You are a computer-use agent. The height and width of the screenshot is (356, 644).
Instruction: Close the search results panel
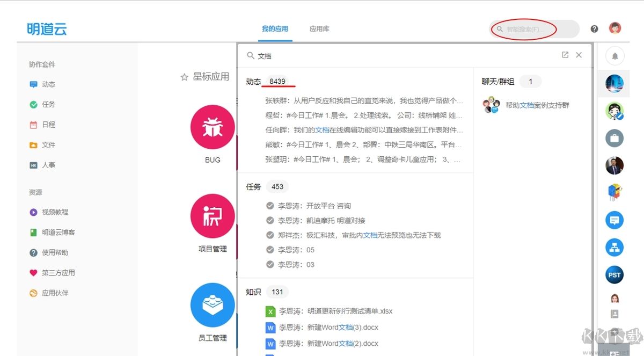click(579, 55)
